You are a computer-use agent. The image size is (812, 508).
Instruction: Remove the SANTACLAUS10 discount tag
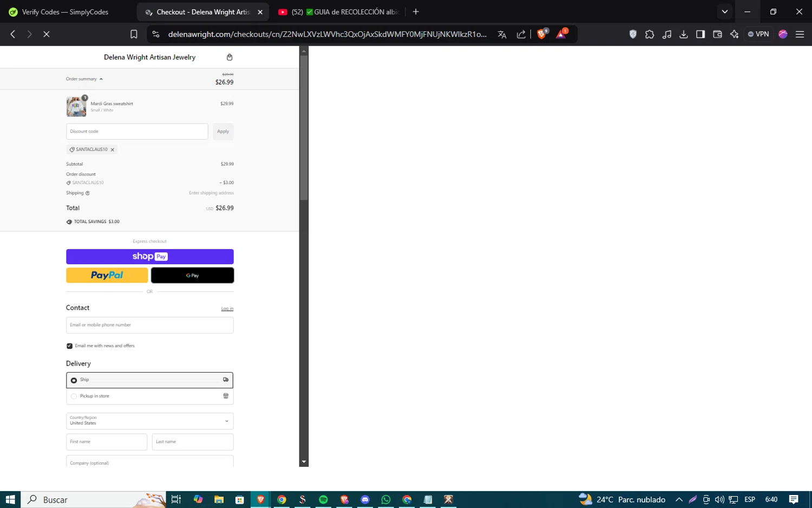pos(113,150)
